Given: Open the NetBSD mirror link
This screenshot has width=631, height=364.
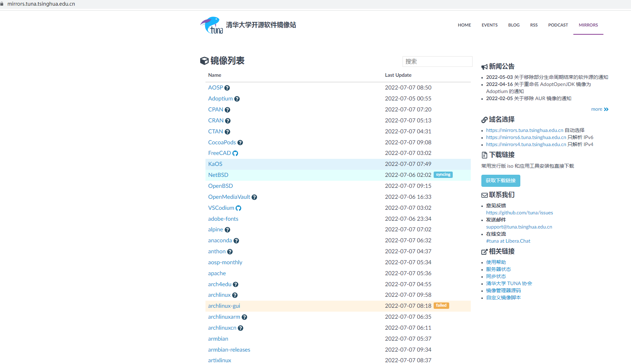Looking at the screenshot, I should pos(218,175).
